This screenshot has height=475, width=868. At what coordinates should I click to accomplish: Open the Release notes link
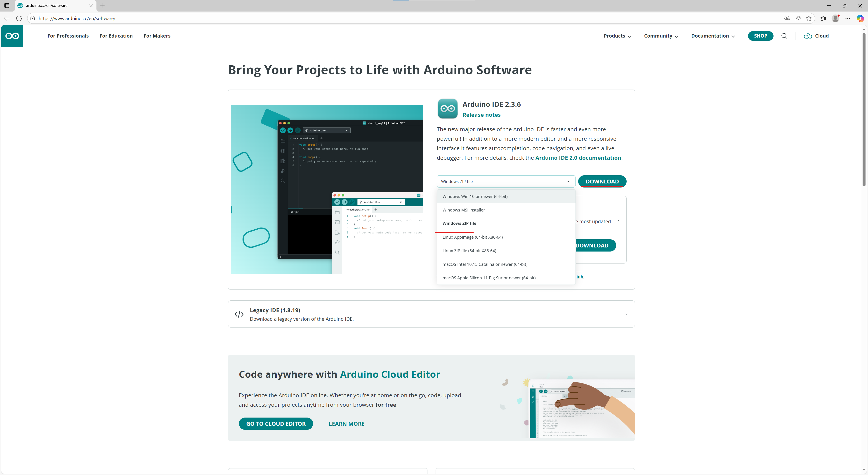(x=481, y=115)
